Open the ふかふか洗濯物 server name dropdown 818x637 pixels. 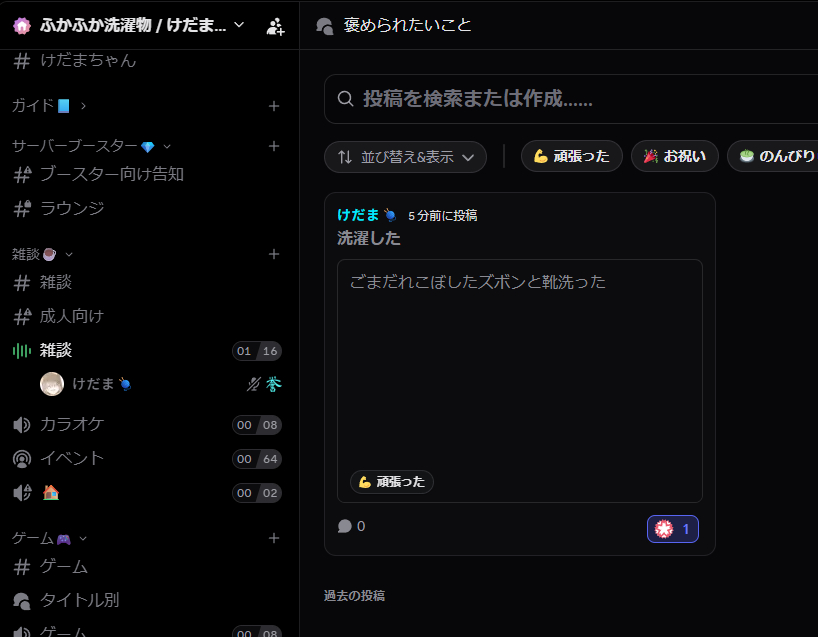130,25
